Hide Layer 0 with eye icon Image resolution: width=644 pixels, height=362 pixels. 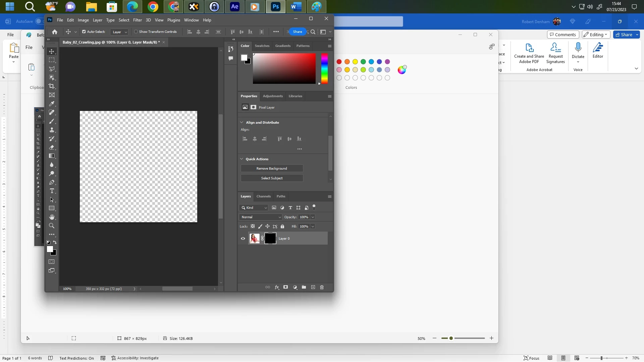coord(243,239)
